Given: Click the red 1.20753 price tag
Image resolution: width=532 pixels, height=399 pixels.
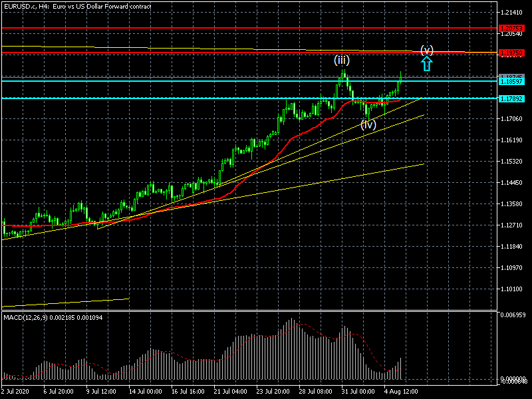Looking at the screenshot, I should point(514,28).
